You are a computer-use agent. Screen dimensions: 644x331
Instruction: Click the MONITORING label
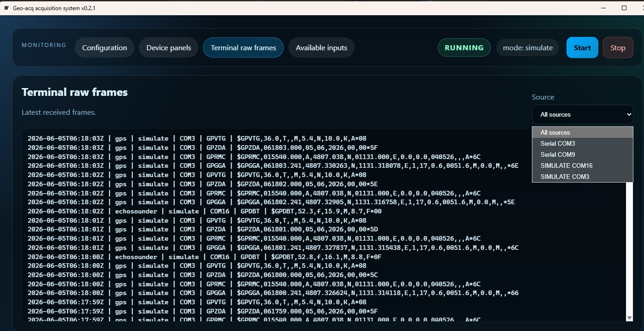coord(44,45)
